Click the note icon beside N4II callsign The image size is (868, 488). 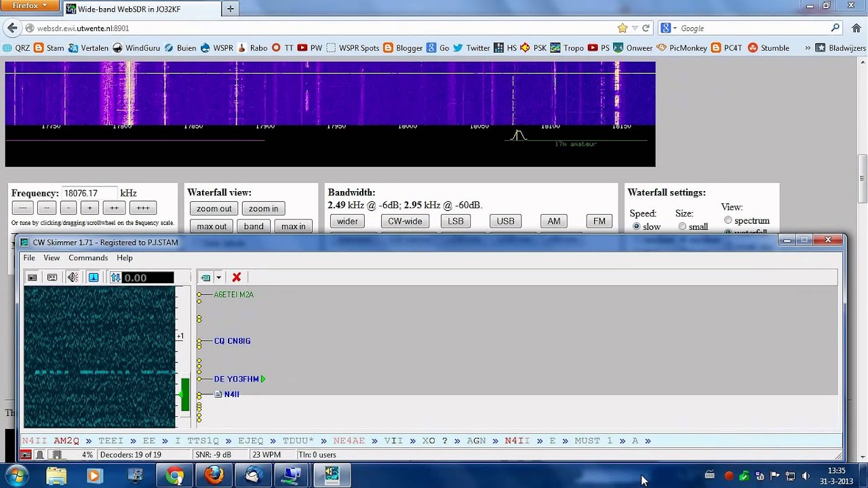pos(218,394)
